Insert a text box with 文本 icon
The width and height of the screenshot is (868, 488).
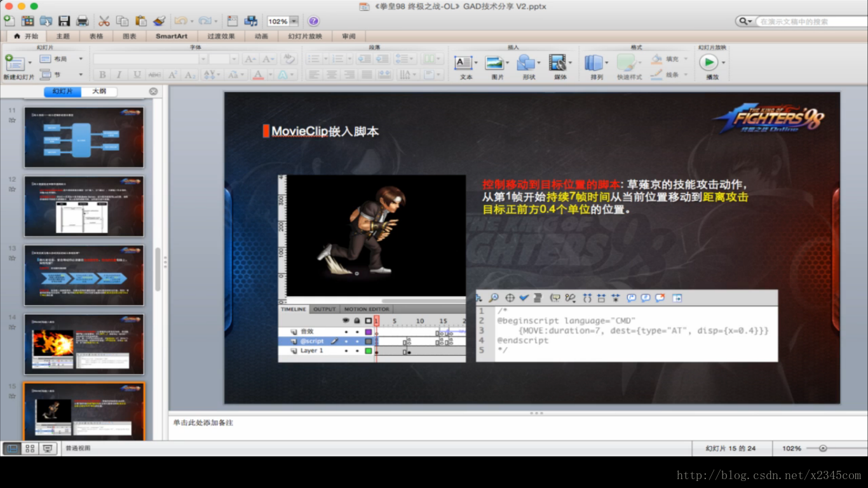click(x=464, y=63)
